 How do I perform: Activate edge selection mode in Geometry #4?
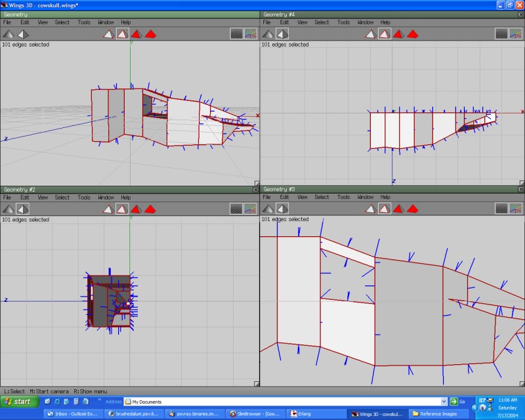[384, 34]
